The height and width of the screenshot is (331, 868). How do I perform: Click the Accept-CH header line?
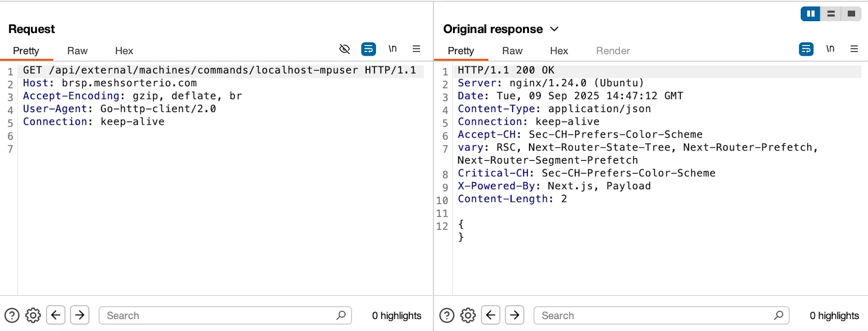click(580, 135)
